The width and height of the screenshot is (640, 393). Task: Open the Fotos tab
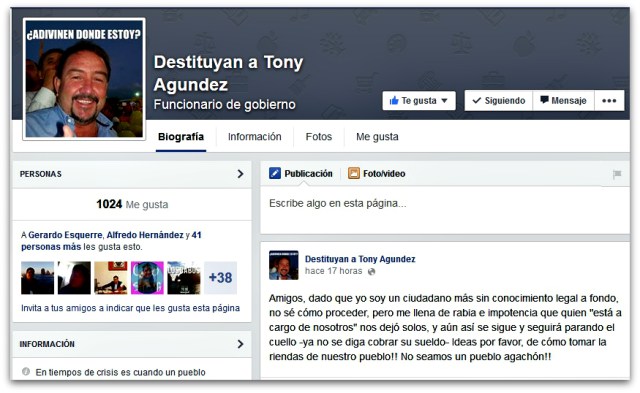point(319,137)
